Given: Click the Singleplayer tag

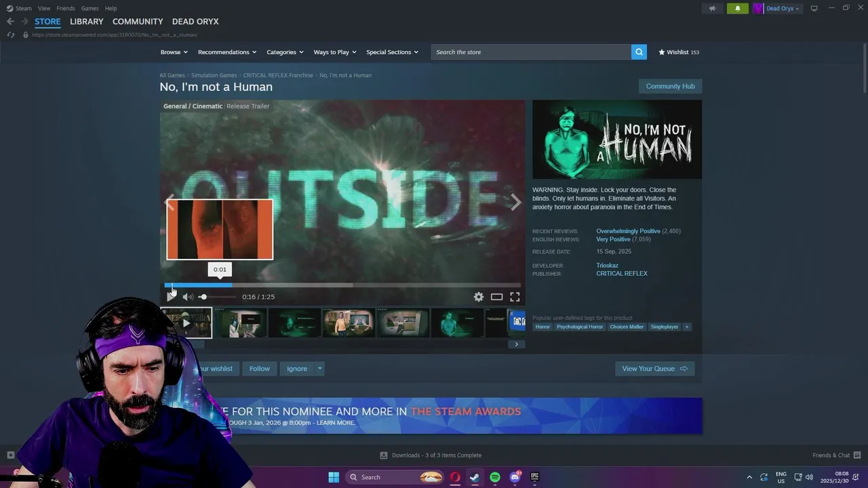Looking at the screenshot, I should (x=665, y=327).
